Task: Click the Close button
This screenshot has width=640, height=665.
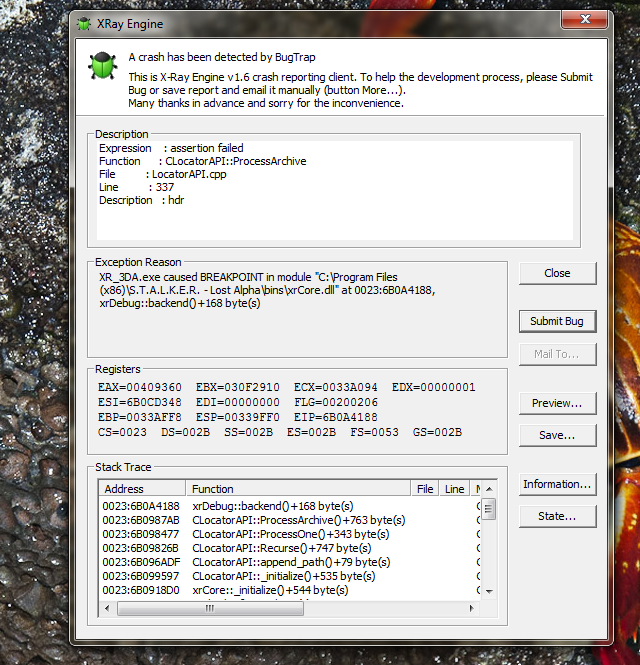Action: 557,273
